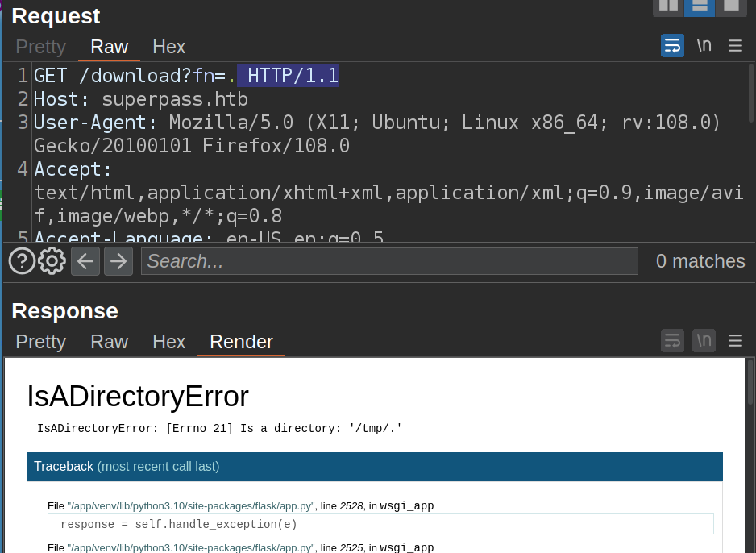
Task: Toggle newline display button in Response panel
Action: pos(704,341)
